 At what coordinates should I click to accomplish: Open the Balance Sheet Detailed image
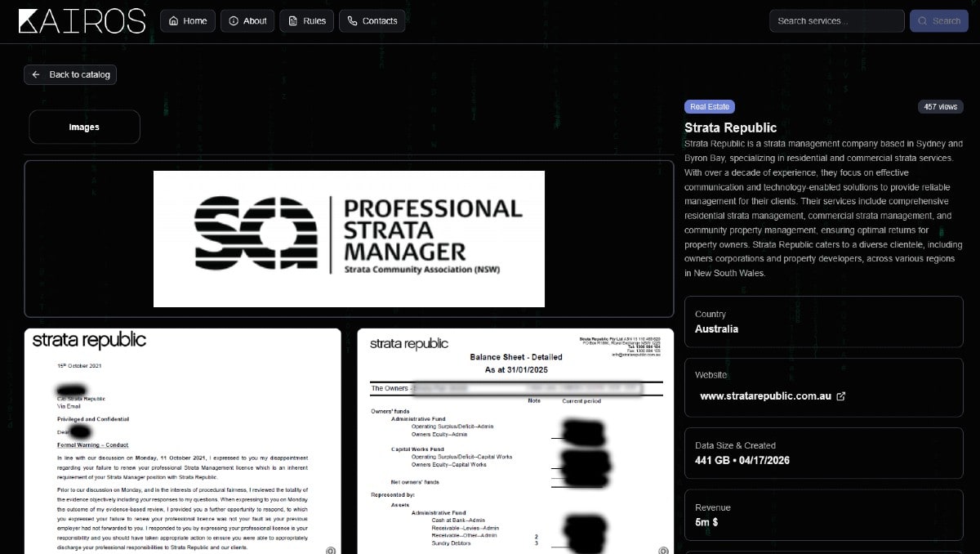(515, 441)
